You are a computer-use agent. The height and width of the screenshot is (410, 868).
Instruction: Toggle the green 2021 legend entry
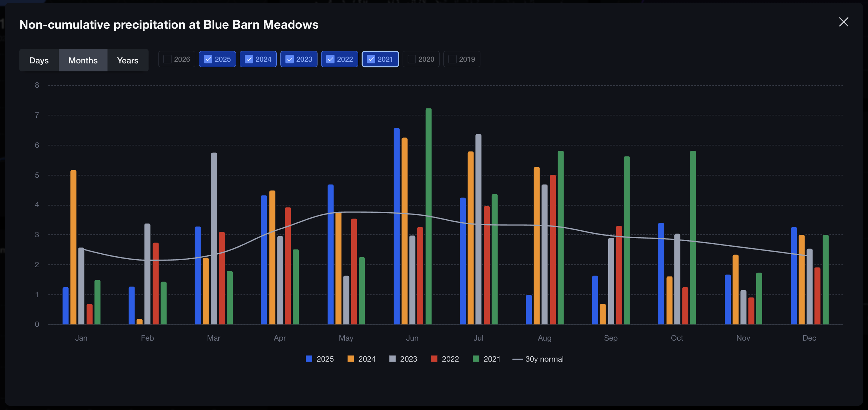click(476, 359)
